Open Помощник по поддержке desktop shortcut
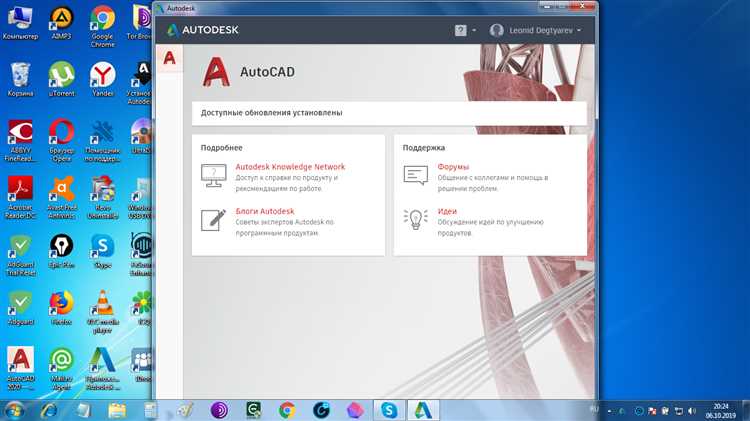 [102, 140]
